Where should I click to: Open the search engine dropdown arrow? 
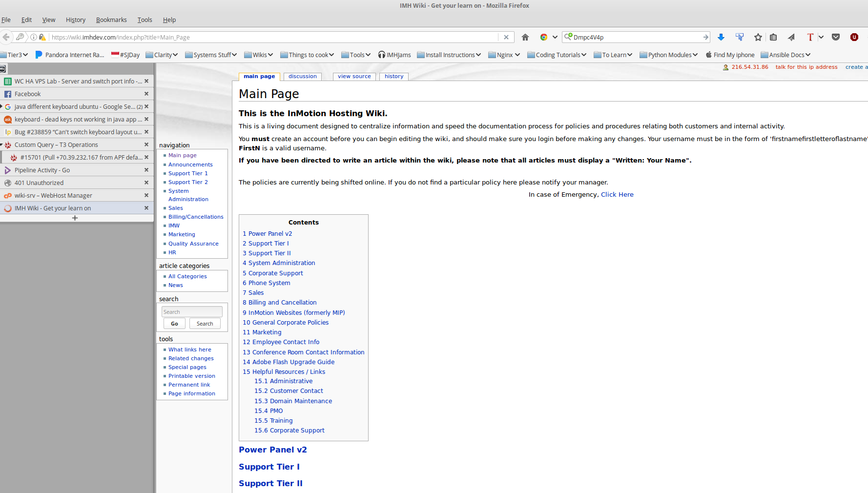[555, 37]
